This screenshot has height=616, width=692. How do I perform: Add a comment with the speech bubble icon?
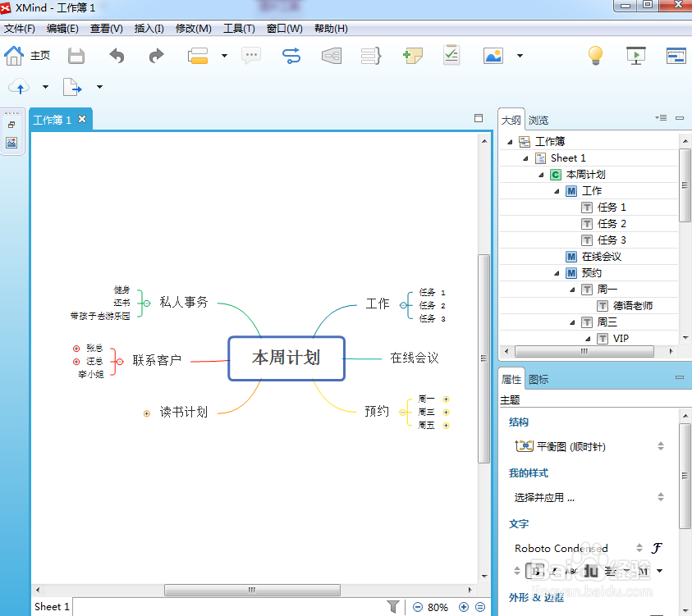tap(251, 56)
